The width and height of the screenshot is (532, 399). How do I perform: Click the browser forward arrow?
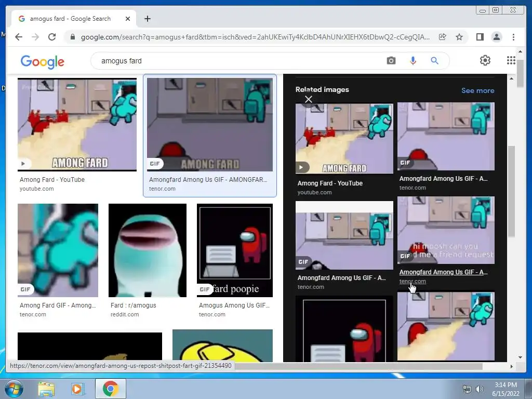[x=35, y=37]
